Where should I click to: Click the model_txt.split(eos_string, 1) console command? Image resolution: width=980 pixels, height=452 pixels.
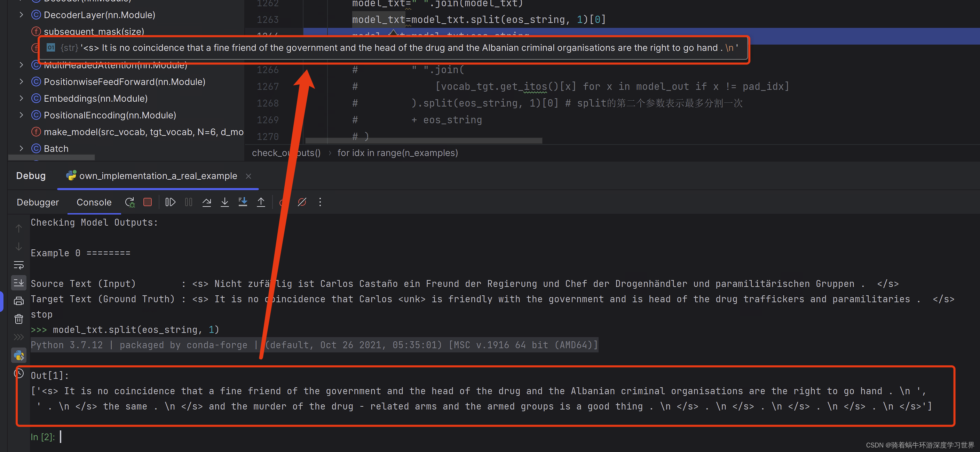point(136,330)
